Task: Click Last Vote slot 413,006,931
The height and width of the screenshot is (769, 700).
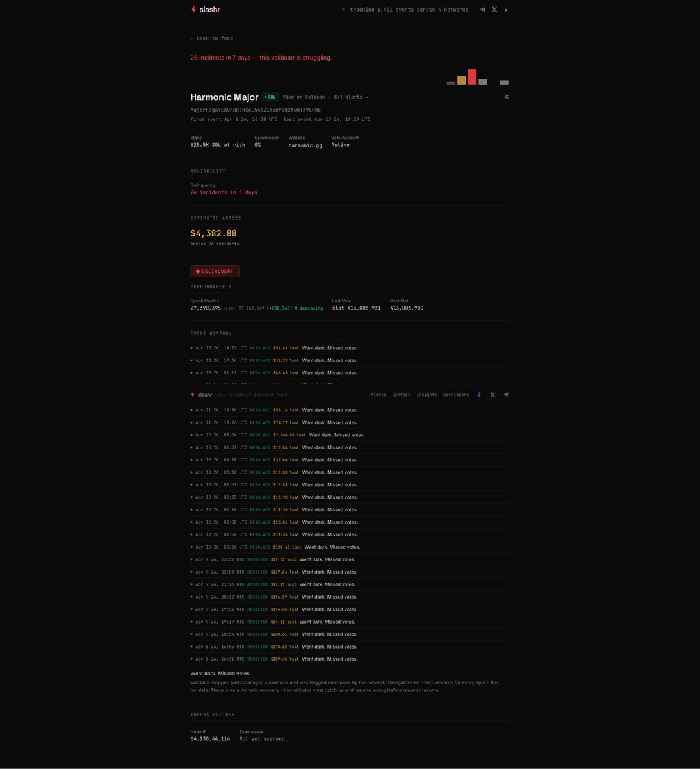Action: pyautogui.click(x=356, y=308)
